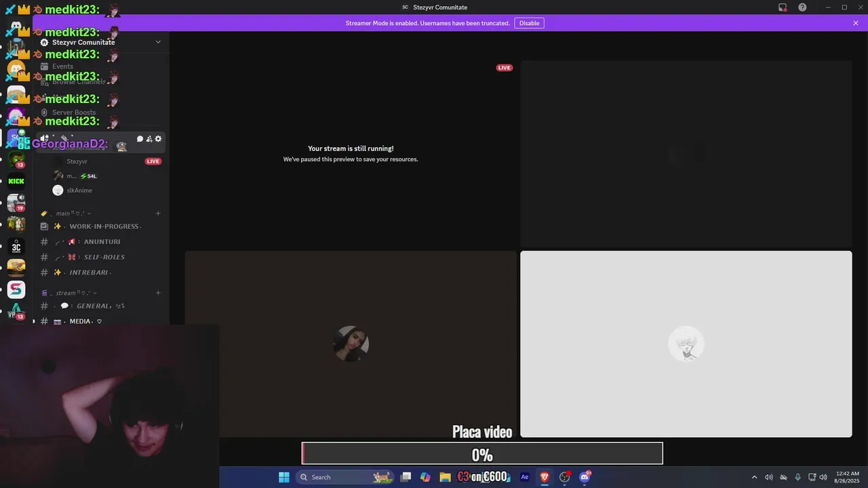
Task: Click the taskbar Search box
Action: click(345, 477)
